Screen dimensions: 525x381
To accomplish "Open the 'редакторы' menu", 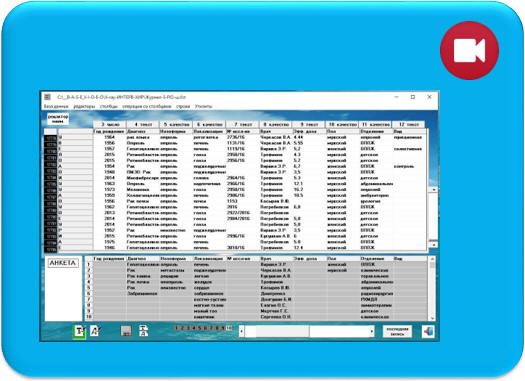I will click(x=84, y=106).
